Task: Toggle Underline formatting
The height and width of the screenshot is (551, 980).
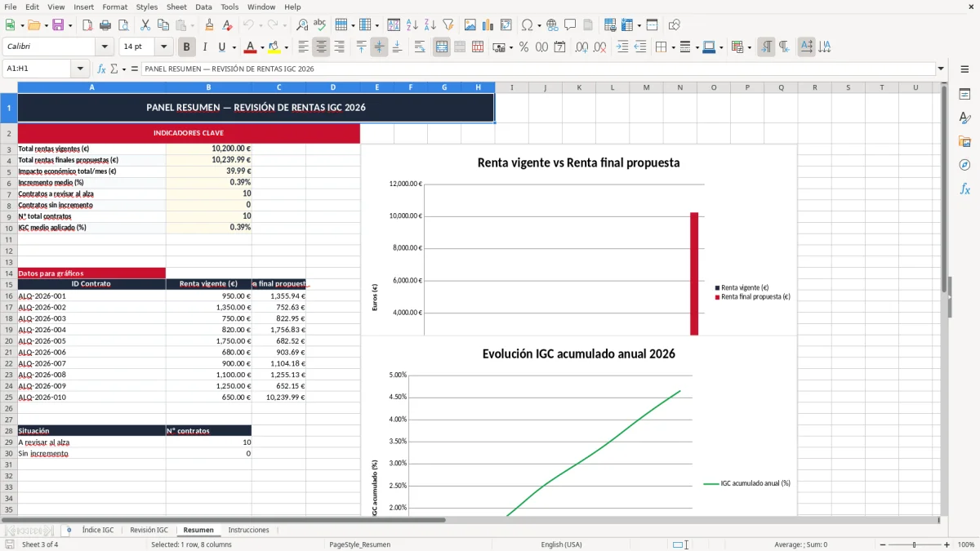Action: (222, 47)
